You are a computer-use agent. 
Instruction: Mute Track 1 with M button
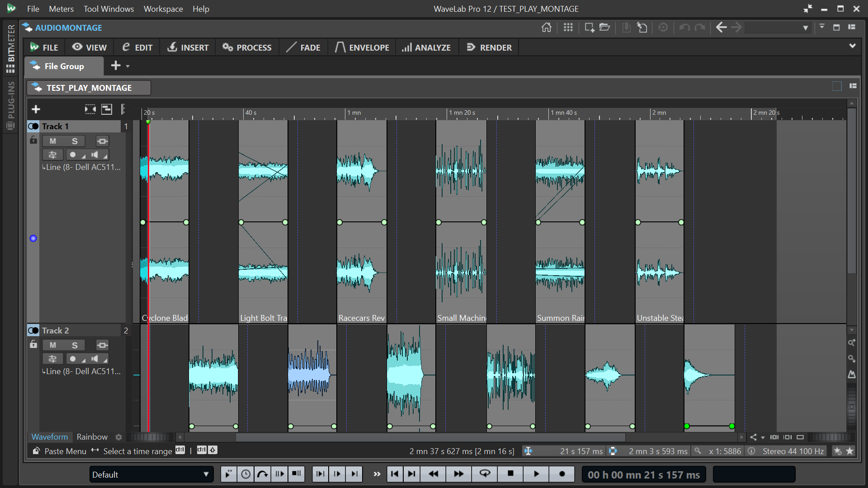[53, 141]
